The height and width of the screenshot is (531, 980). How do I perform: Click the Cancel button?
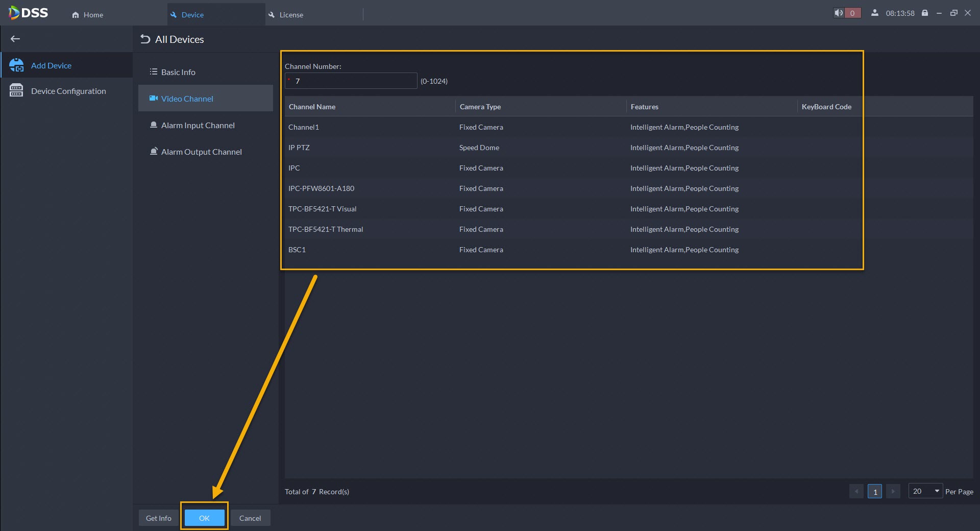click(250, 518)
